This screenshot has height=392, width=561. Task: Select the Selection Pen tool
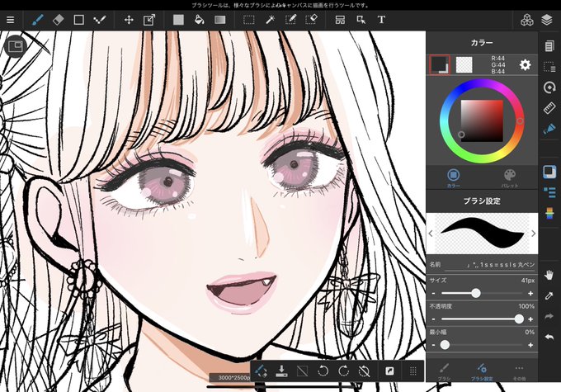click(x=290, y=20)
